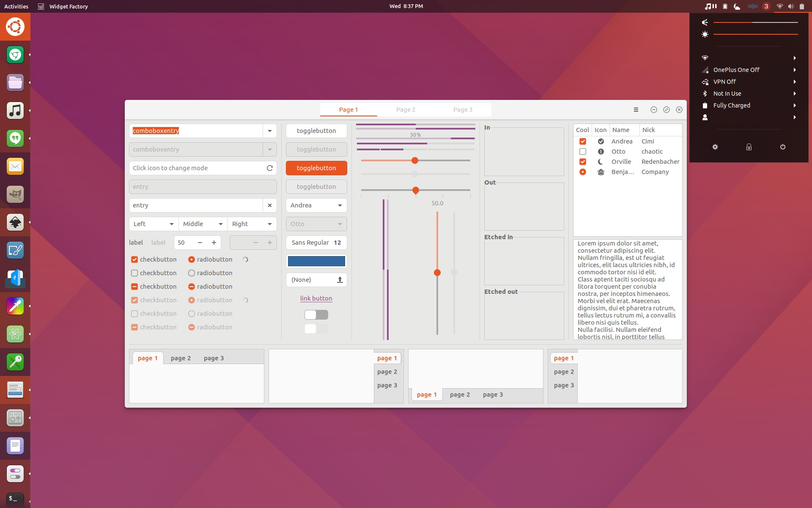The height and width of the screenshot is (508, 812).
Task: Uncheck the first checked checkbutton
Action: point(134,260)
